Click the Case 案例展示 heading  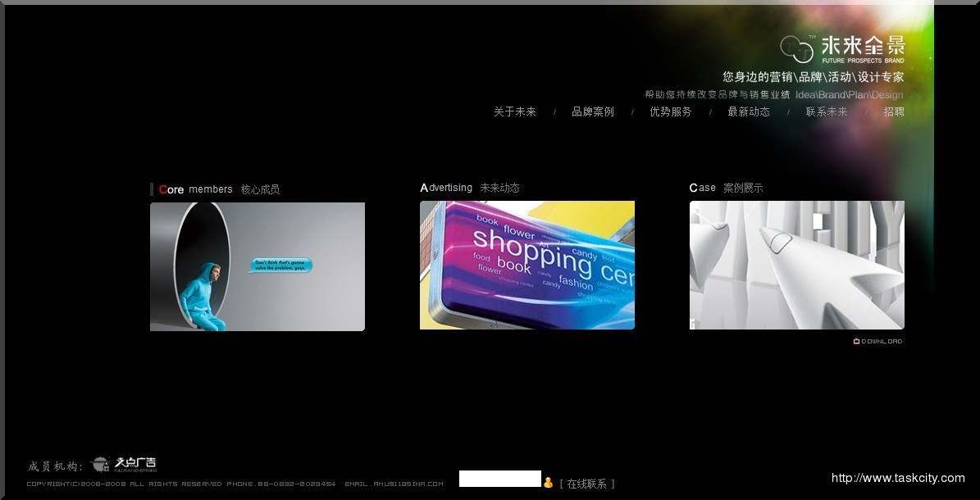click(x=726, y=188)
